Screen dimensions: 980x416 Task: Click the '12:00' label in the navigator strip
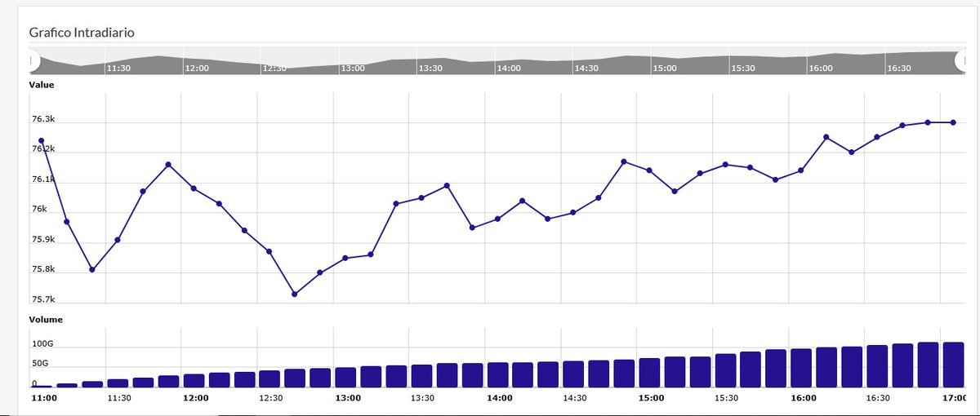point(197,69)
